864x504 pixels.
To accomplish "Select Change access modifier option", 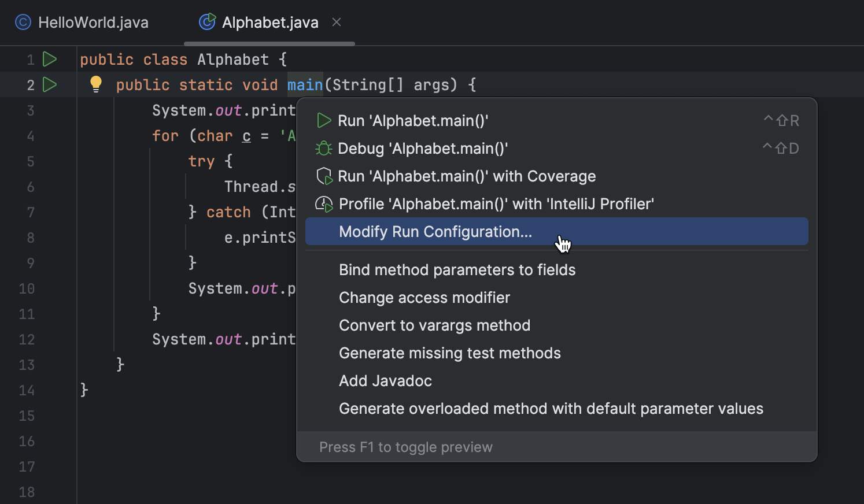I will [x=424, y=297].
